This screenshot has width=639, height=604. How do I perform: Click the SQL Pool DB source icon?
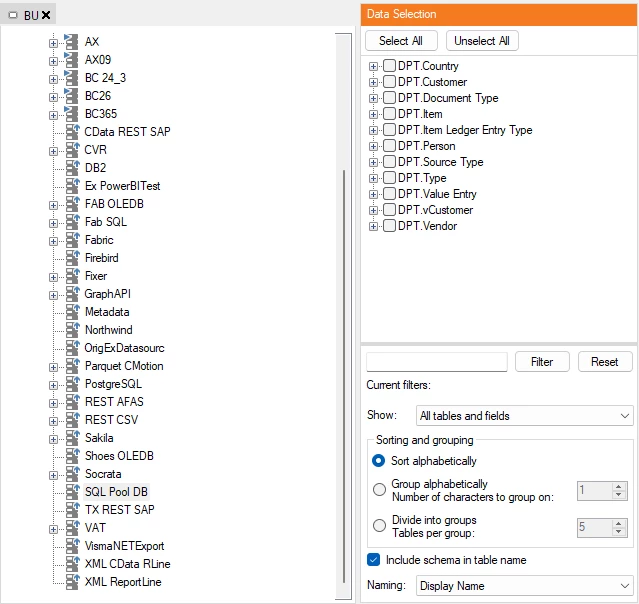click(x=73, y=492)
